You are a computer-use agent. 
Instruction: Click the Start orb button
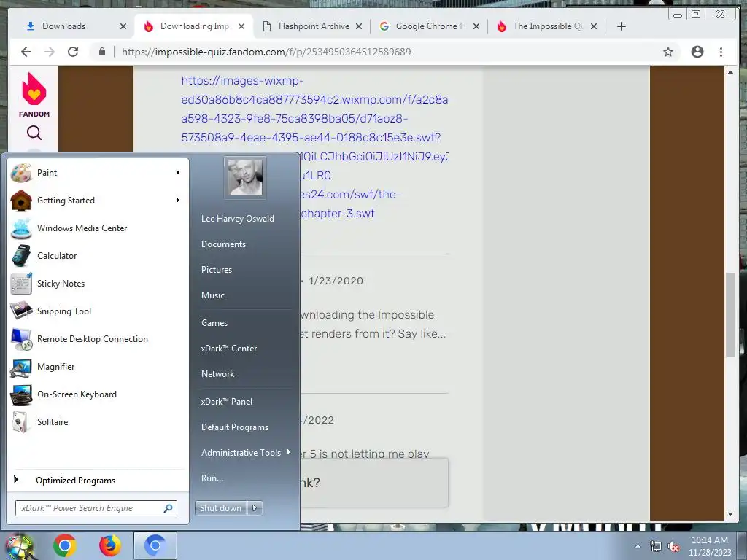19,547
